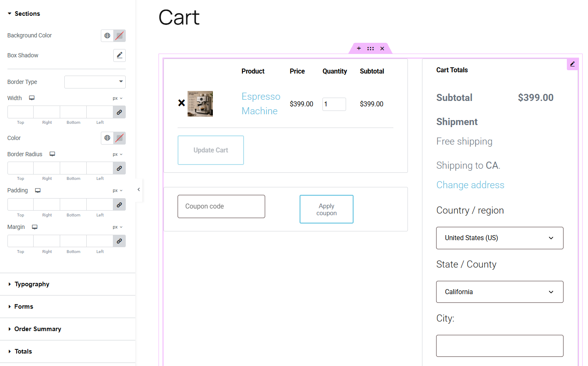Click the Update Cart button
Image resolution: width=588 pixels, height=366 pixels.
point(211,150)
